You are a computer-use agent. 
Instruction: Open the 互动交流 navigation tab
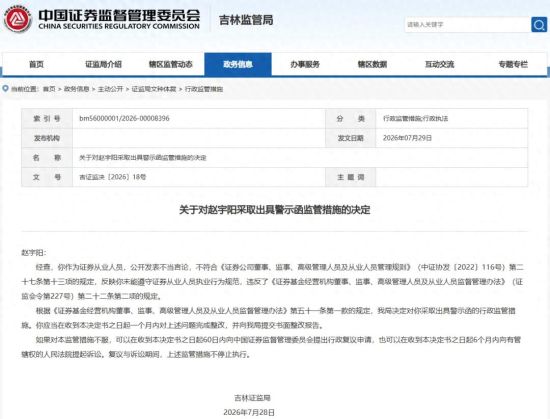point(440,65)
